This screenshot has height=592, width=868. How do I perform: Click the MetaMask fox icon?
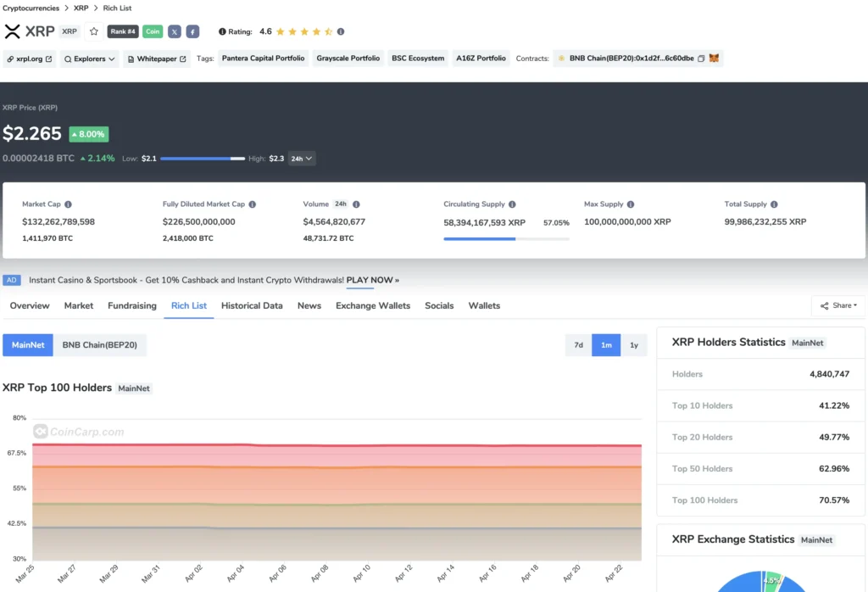coord(714,59)
